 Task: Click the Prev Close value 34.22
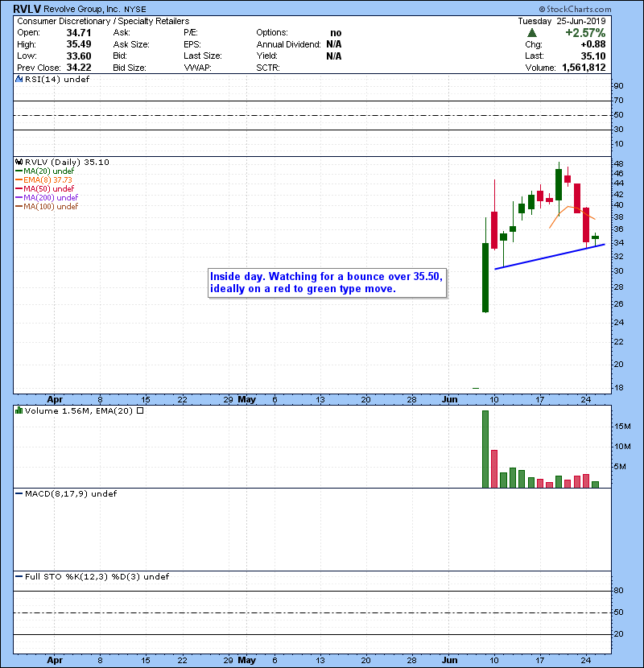tap(79, 68)
